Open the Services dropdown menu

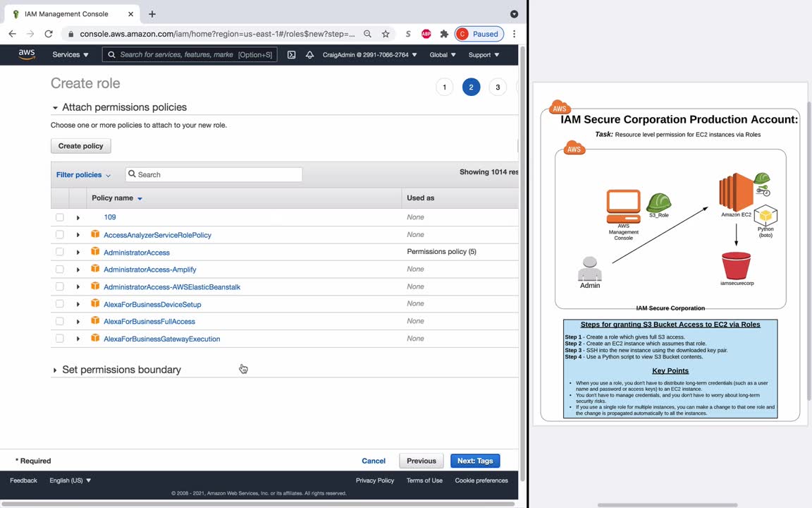tap(70, 54)
